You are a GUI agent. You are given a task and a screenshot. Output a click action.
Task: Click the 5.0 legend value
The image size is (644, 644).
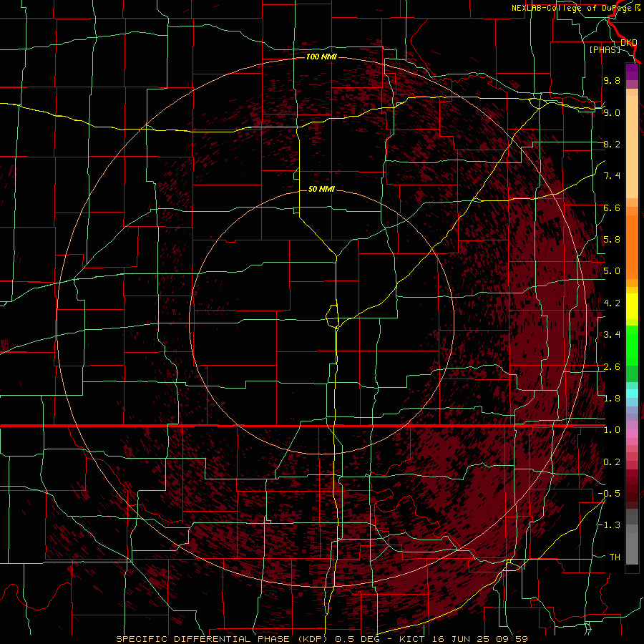pyautogui.click(x=612, y=271)
